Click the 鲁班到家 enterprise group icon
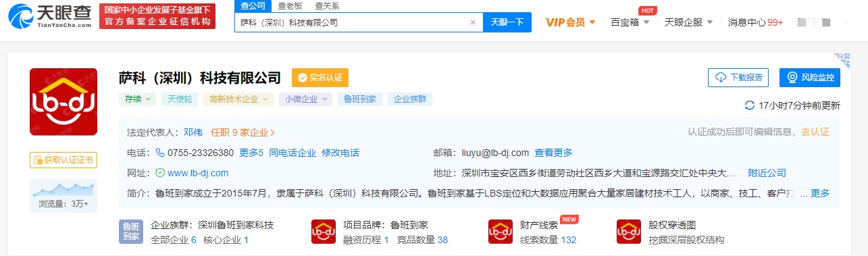Viewport: 868px width, 256px height. click(131, 232)
